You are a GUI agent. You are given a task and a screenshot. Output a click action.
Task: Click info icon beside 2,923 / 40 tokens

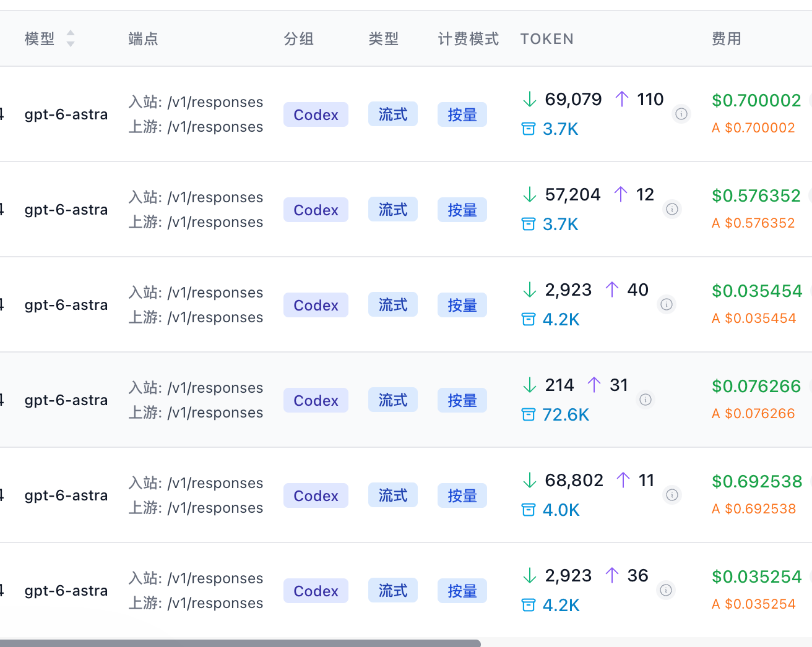[x=667, y=304]
